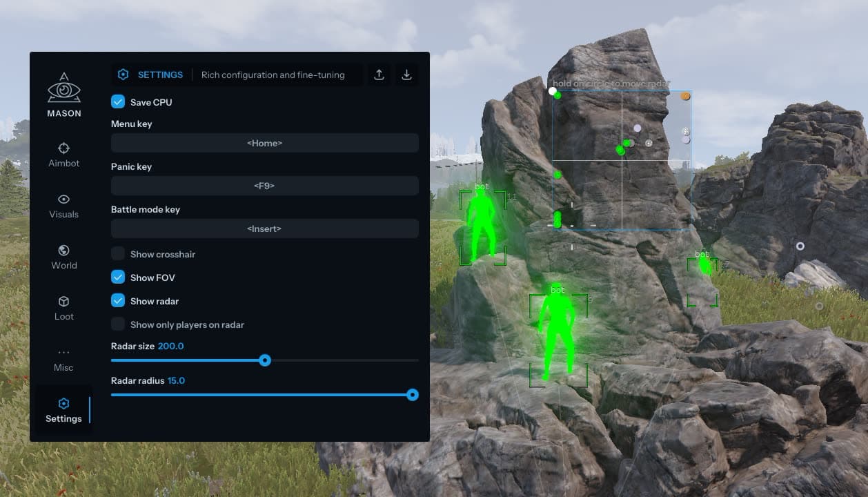Select the Loot cube icon
Image resolution: width=868 pixels, height=497 pixels.
pos(63,302)
